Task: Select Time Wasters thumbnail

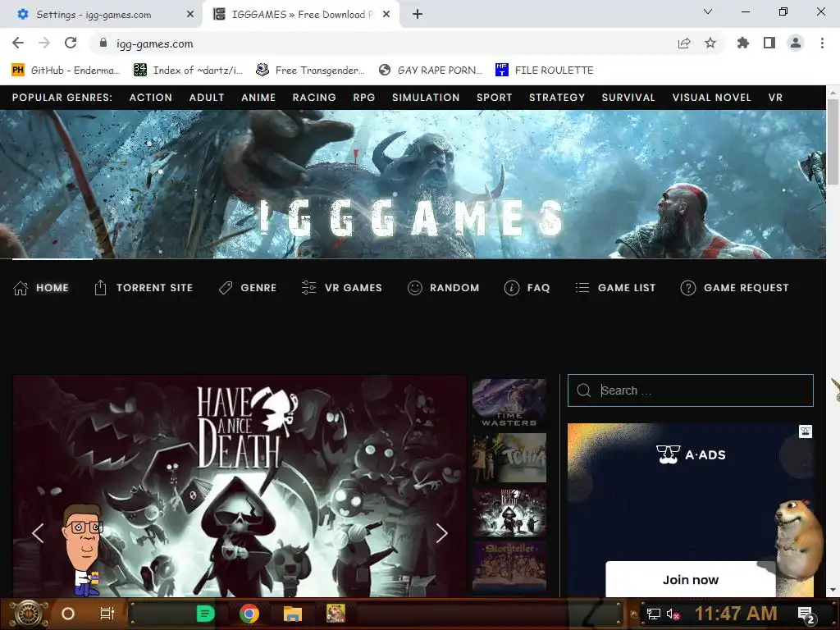Action: [x=509, y=403]
